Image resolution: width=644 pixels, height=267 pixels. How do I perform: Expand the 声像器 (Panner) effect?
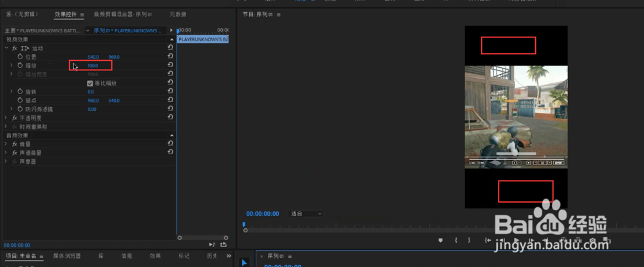(x=6, y=162)
